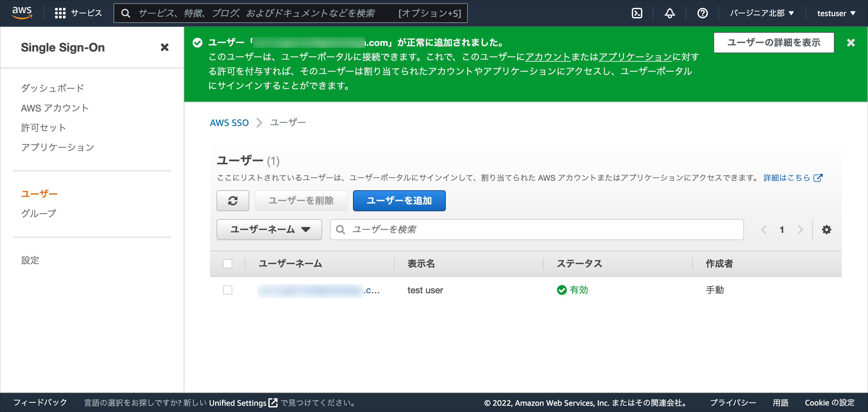The width and height of the screenshot is (868, 412).
Task: Click the external link icon beside 詳細はこちら
Action: click(818, 177)
